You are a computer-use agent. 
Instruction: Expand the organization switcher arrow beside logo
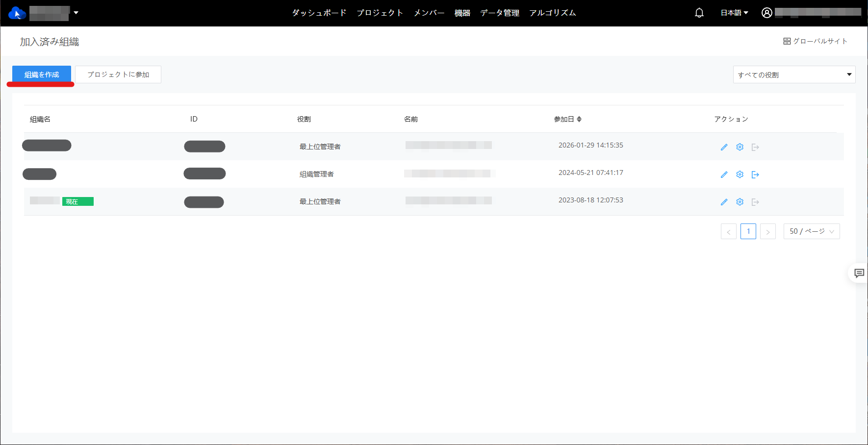(x=76, y=13)
